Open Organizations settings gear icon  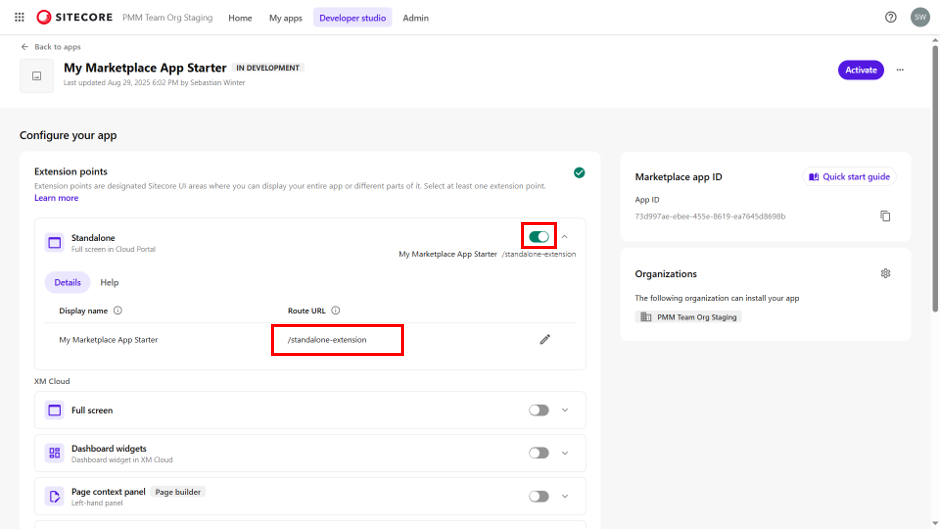pos(885,273)
